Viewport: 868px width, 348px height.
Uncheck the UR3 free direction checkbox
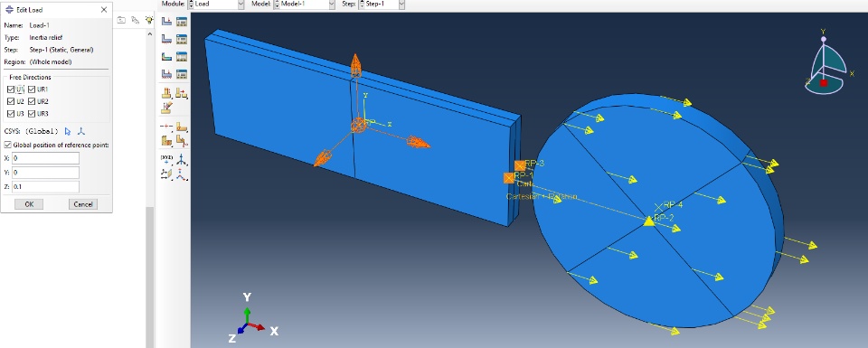coord(32,113)
